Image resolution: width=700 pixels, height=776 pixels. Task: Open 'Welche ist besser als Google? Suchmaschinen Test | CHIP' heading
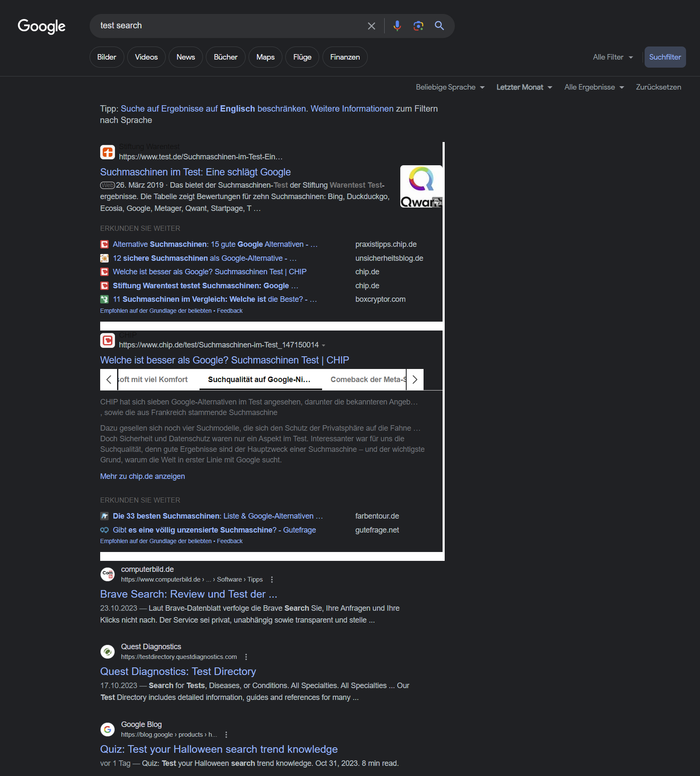224,360
